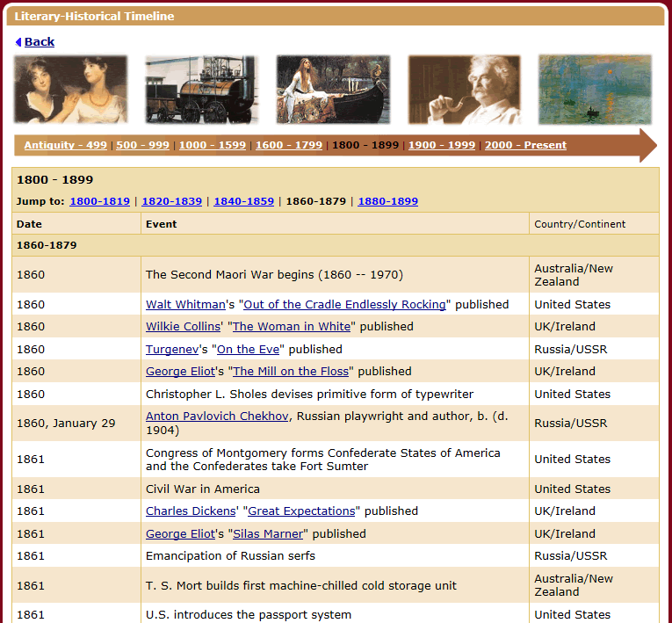This screenshot has height=623, width=672.
Task: Open the "Silas Marner" link
Action: click(268, 533)
